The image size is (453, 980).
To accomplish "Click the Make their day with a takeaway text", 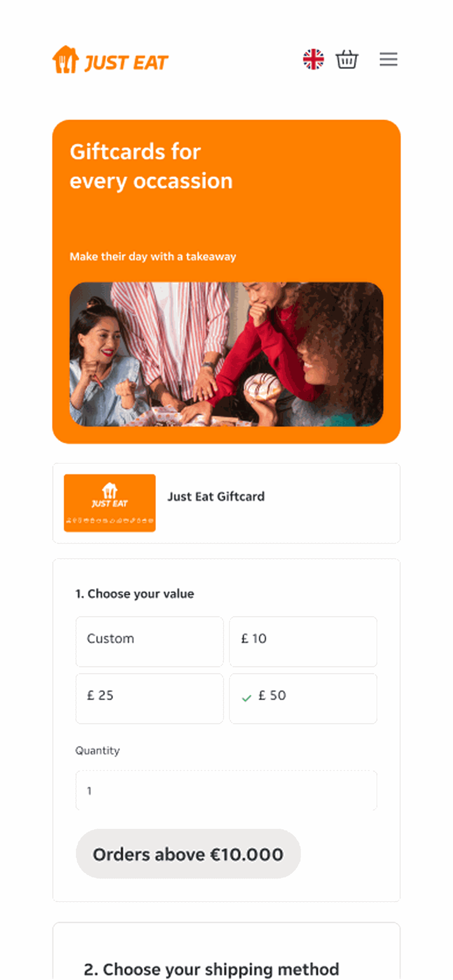I will coord(153,256).
